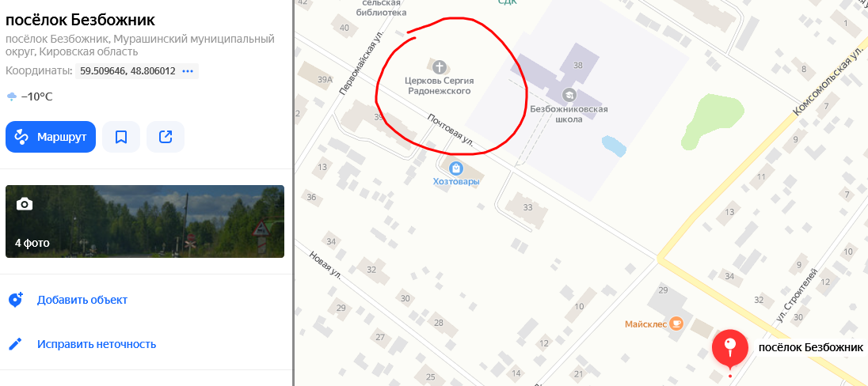Click the pencil edit icon
The width and height of the screenshot is (868, 386).
coord(16,344)
